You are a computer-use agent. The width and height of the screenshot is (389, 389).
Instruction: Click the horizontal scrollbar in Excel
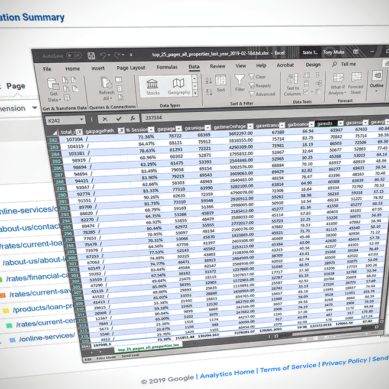pos(327,333)
